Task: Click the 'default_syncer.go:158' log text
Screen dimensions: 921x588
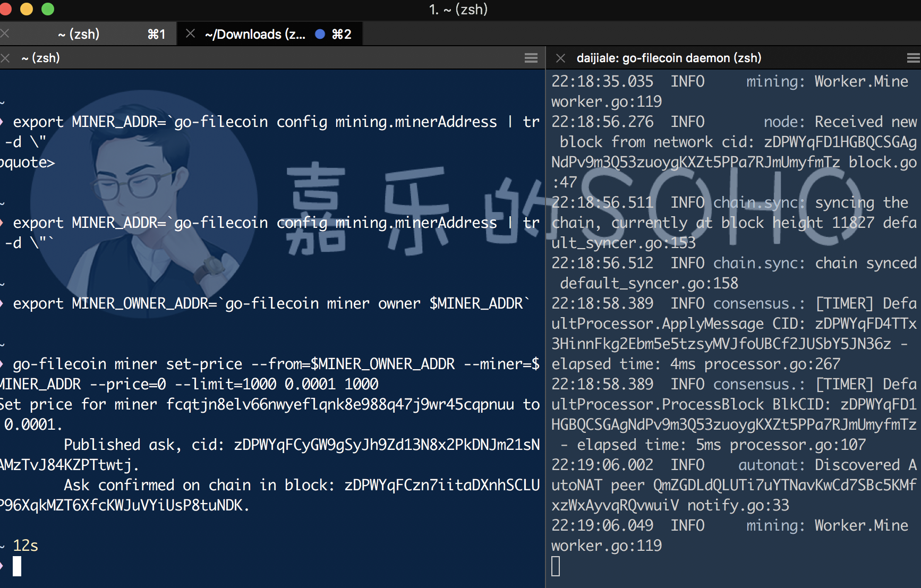Action: point(649,283)
